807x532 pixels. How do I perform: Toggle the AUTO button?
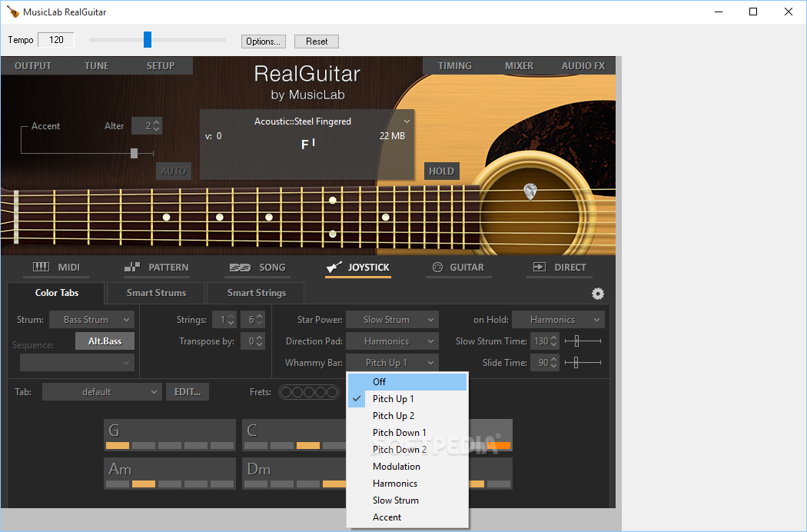pos(174,171)
